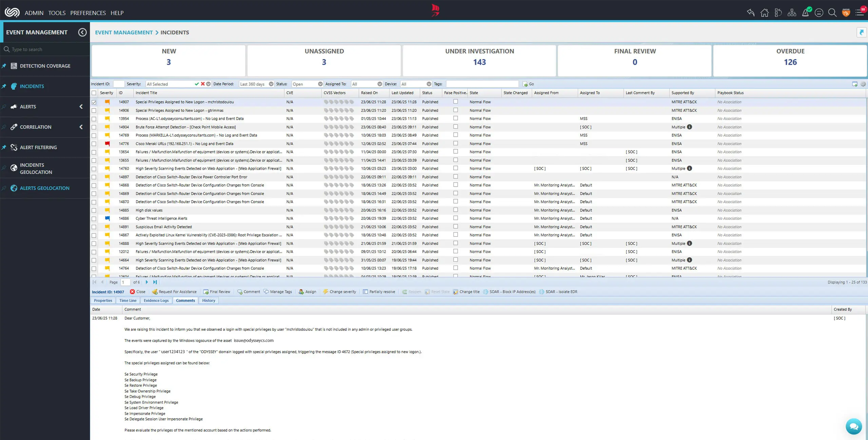Click the Go button to apply filters
The height and width of the screenshot is (440, 868).
[x=528, y=84]
